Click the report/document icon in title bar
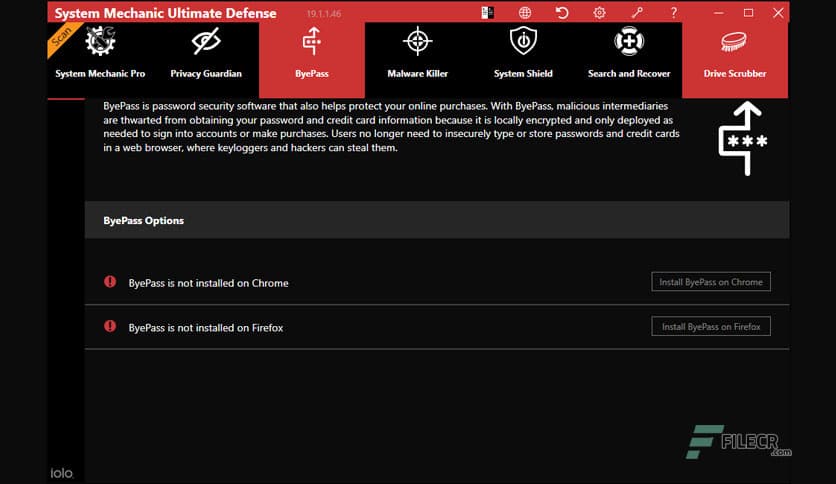 click(487, 12)
